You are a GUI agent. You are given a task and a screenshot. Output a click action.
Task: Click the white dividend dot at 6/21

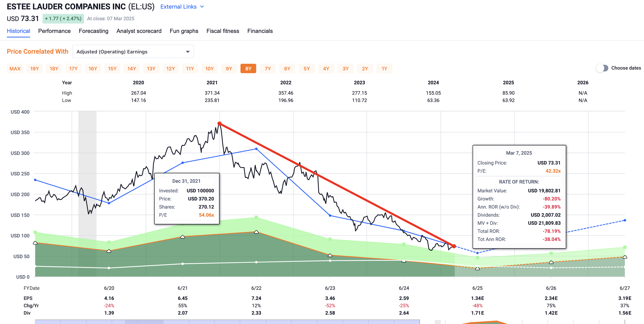pyautogui.click(x=183, y=264)
